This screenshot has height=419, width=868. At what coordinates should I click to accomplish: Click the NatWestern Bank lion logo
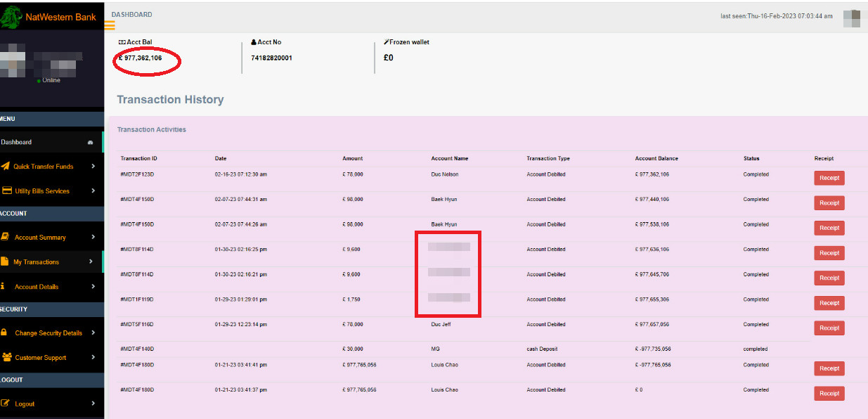click(x=11, y=16)
